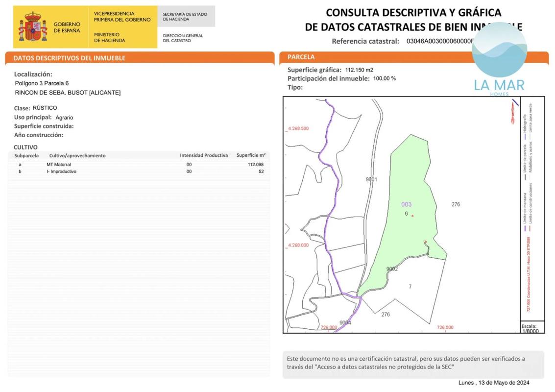Click the 'Subparcela' column header
Viewport: 555px width, 392px height.
coord(26,155)
